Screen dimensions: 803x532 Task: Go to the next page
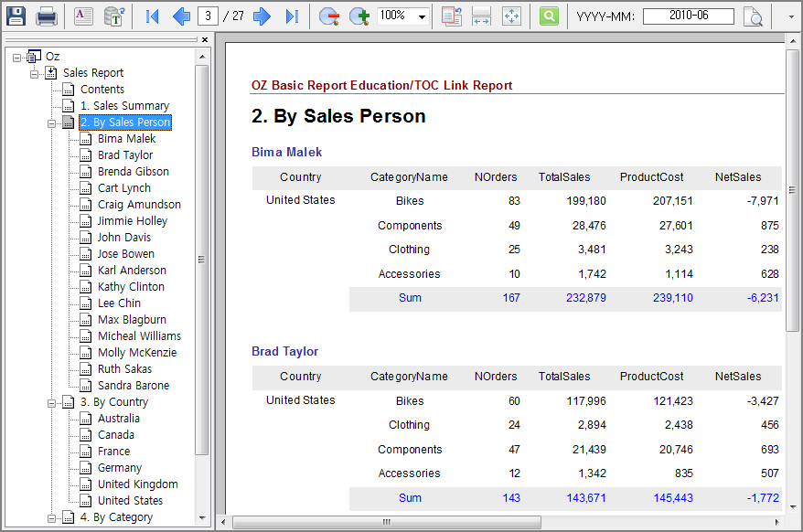262,16
